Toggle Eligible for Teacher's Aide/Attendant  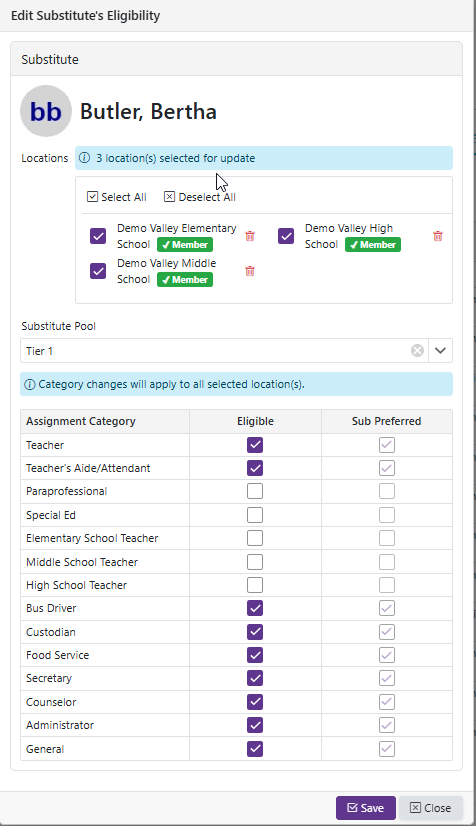click(255, 468)
